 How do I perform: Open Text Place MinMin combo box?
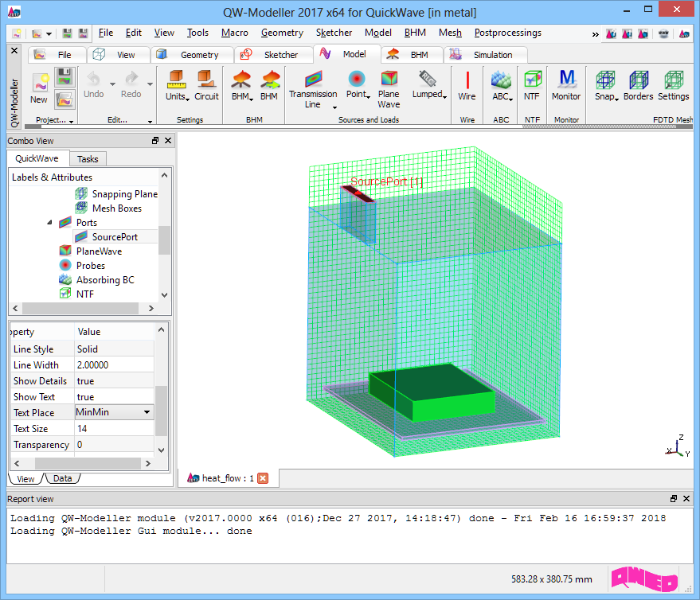(x=113, y=412)
